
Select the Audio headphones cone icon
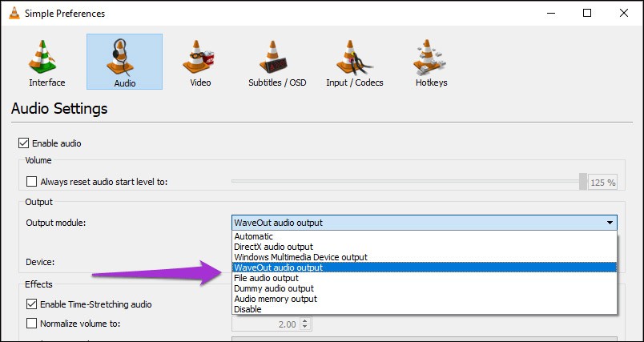[x=124, y=58]
